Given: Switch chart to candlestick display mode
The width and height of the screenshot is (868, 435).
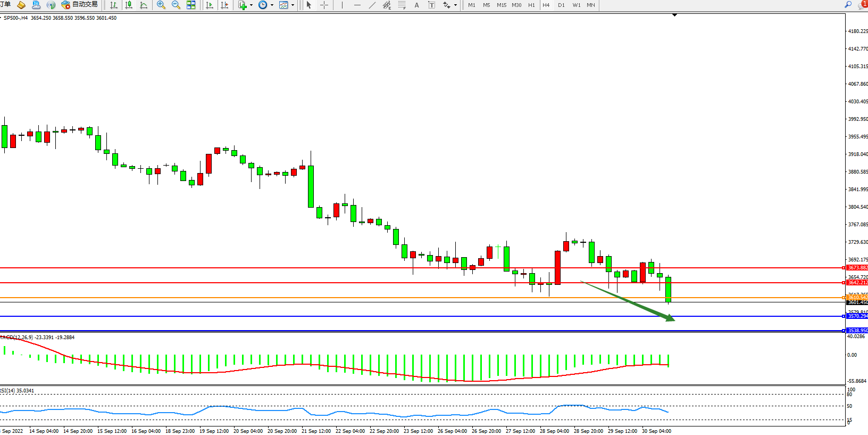Looking at the screenshot, I should 129,5.
